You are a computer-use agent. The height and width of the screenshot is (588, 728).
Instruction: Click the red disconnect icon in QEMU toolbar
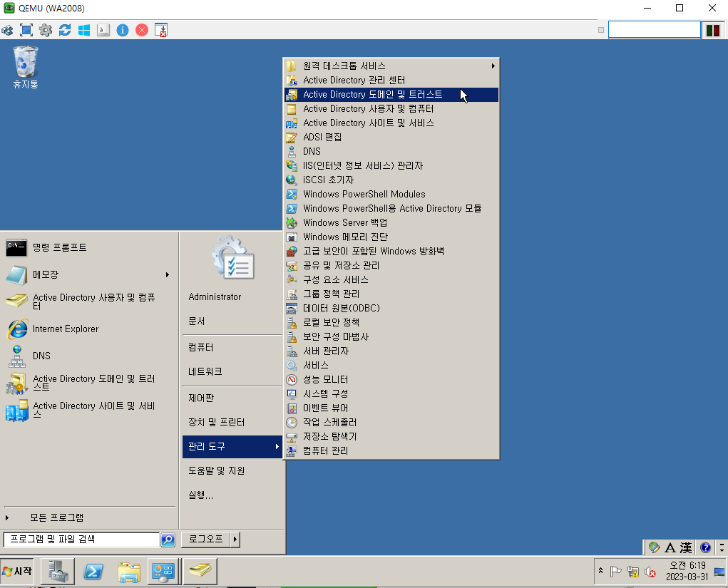pos(142,30)
